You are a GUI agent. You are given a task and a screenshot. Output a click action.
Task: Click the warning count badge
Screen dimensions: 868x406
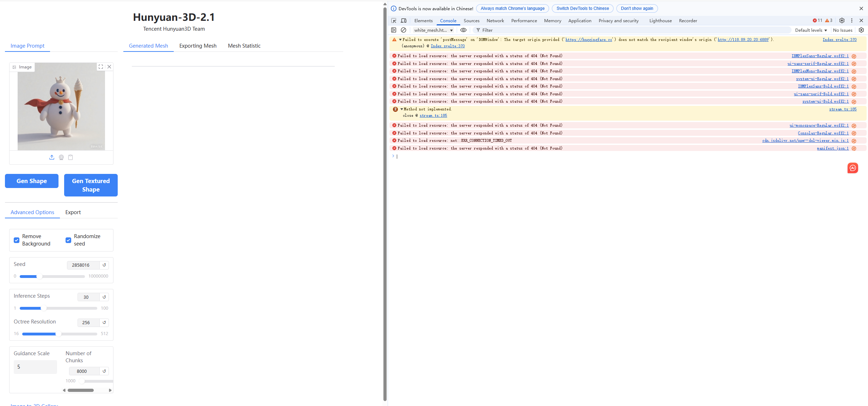[x=829, y=20]
